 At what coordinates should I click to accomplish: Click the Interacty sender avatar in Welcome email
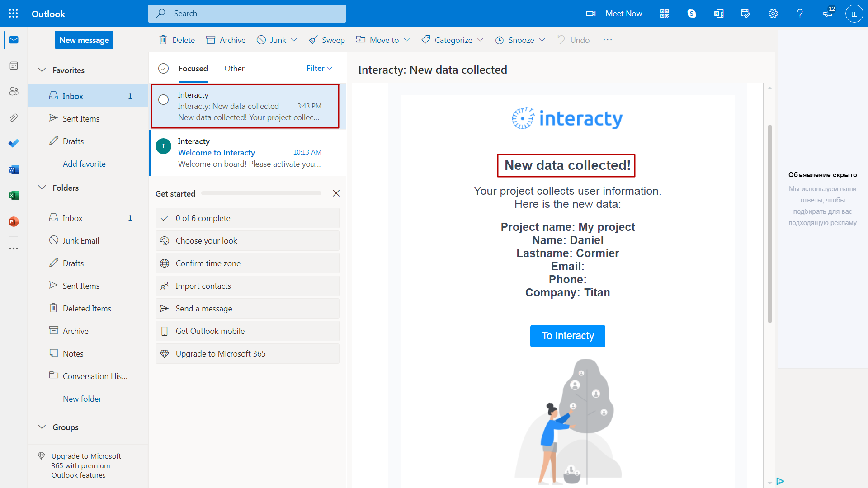pyautogui.click(x=163, y=146)
